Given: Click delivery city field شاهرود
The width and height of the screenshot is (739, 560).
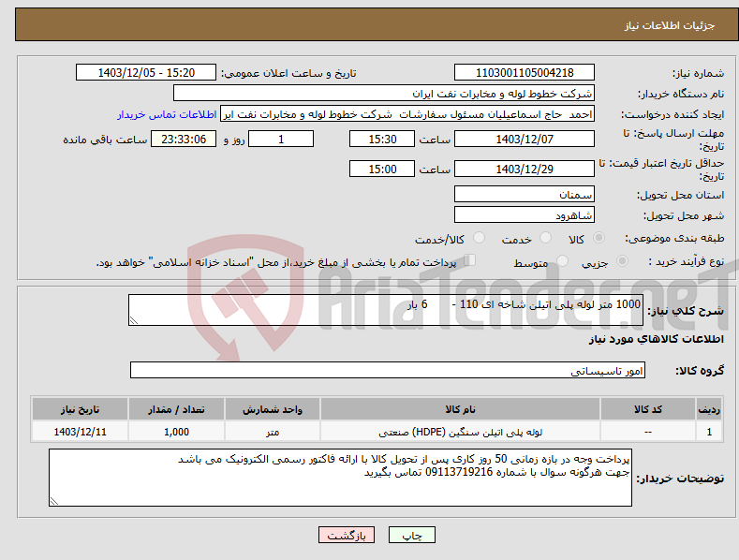Looking at the screenshot, I should tap(525, 215).
